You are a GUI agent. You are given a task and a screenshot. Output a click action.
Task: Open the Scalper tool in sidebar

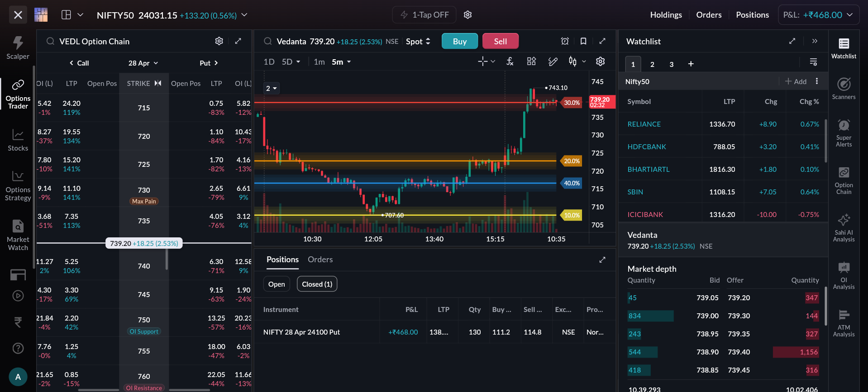(18, 47)
